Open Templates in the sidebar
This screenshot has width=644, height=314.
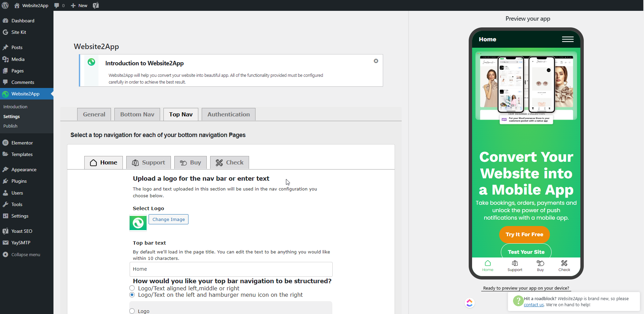pos(27,154)
